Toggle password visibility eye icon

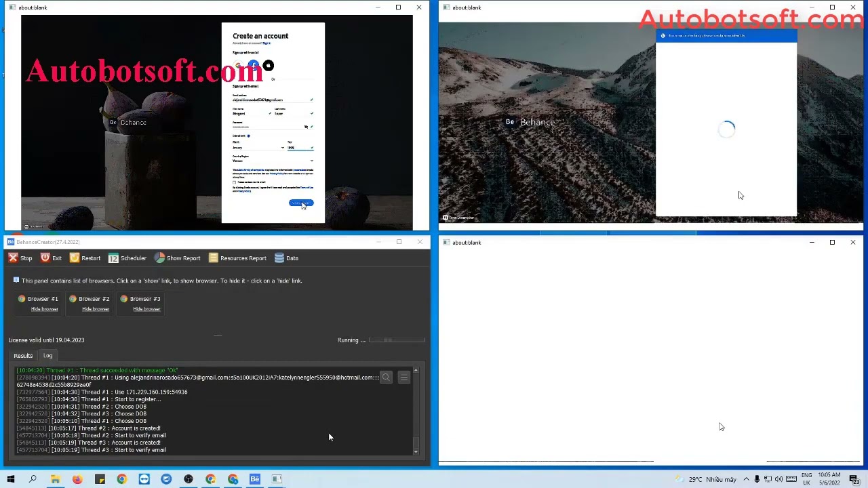coord(307,127)
